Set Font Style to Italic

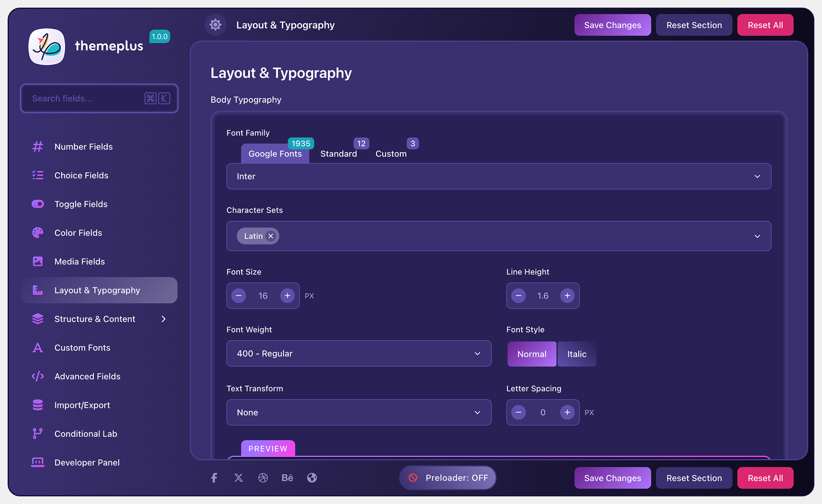pyautogui.click(x=577, y=354)
